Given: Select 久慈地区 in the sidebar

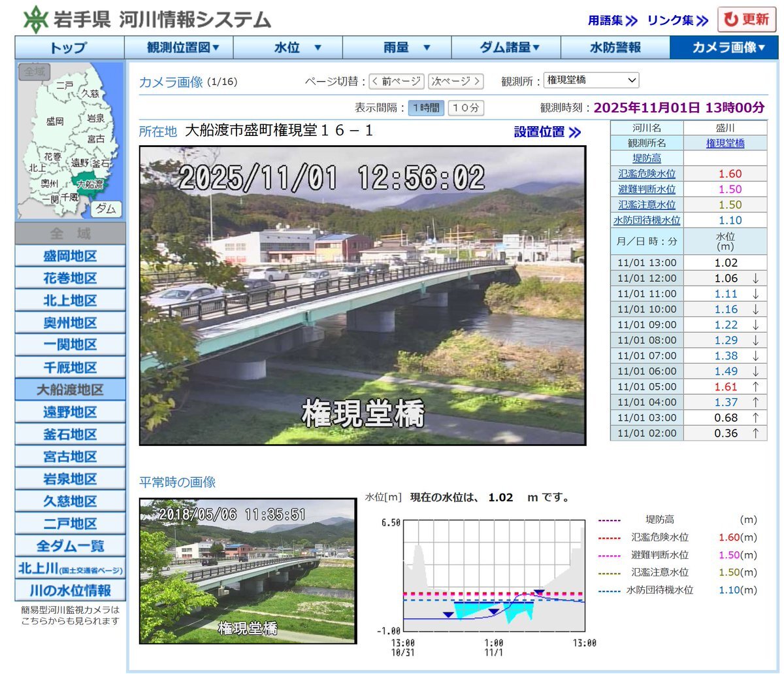Looking at the screenshot, I should click(x=70, y=501).
